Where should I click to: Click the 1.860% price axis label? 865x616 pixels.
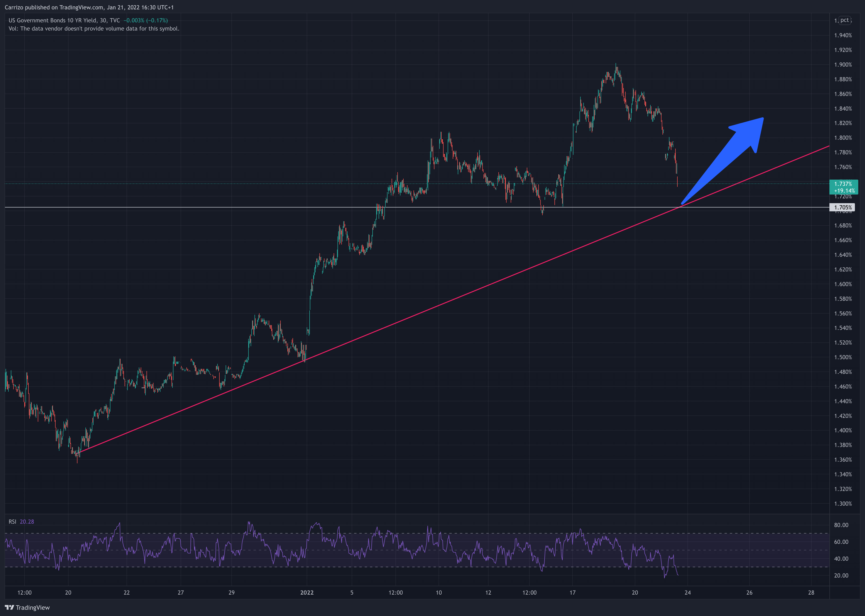pyautogui.click(x=843, y=94)
